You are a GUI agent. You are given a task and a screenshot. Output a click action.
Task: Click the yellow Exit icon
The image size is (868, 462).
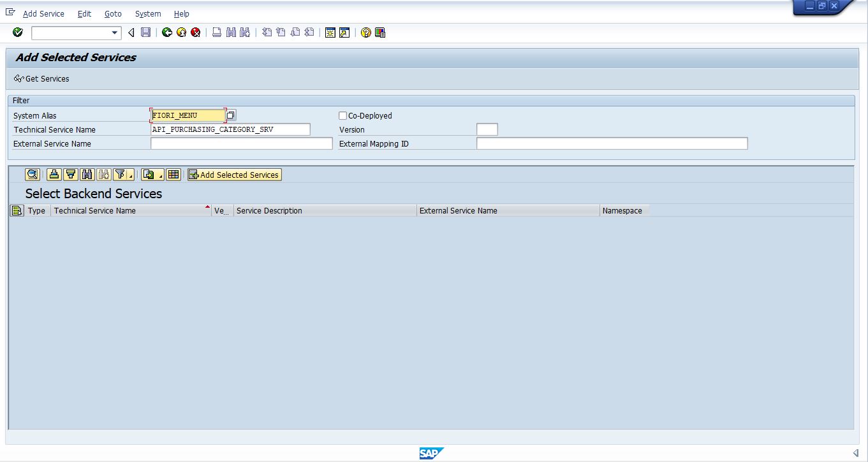tap(181, 32)
